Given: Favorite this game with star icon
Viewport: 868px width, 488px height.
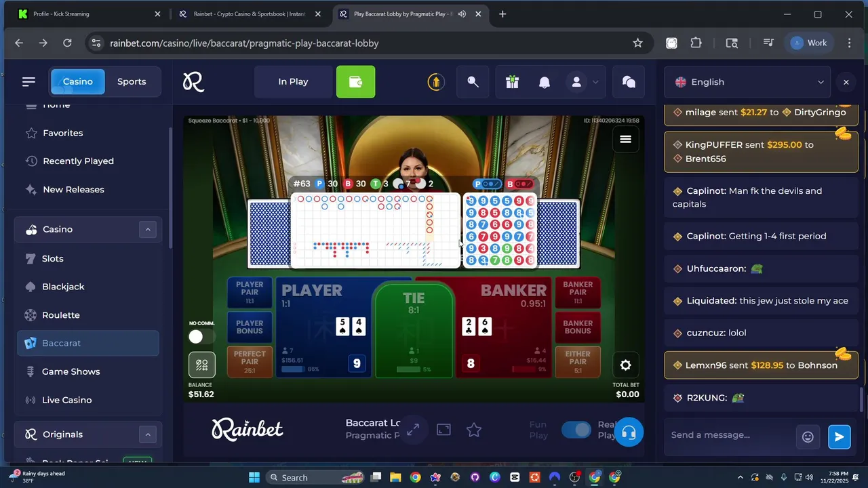Looking at the screenshot, I should 474,430.
